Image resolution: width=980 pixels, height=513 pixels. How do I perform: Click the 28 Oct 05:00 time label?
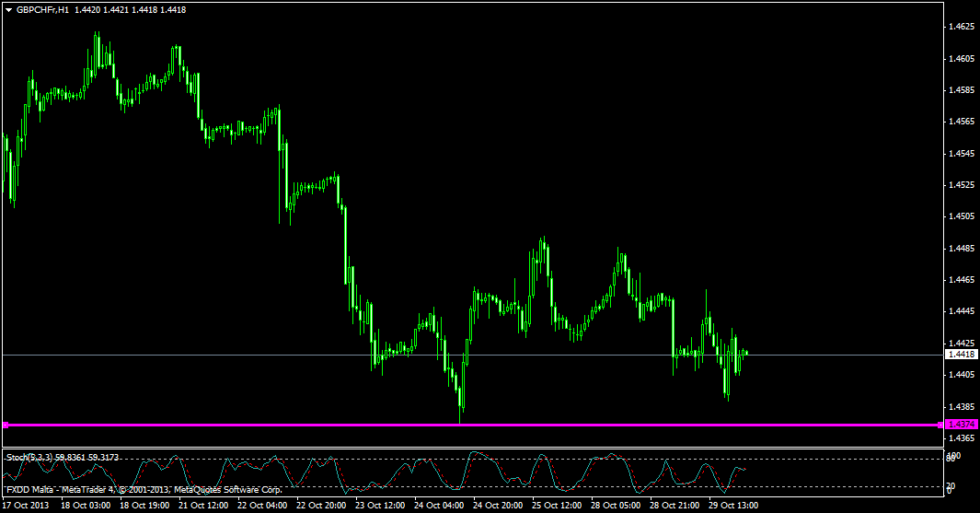pos(615,506)
